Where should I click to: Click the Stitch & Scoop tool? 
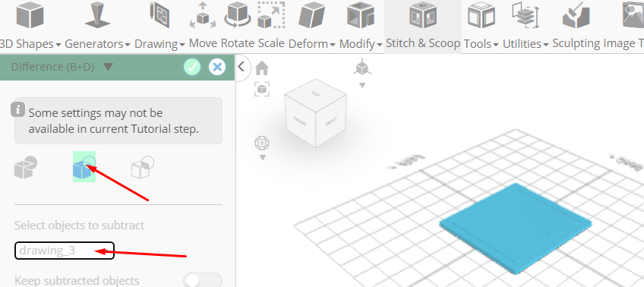(x=423, y=27)
